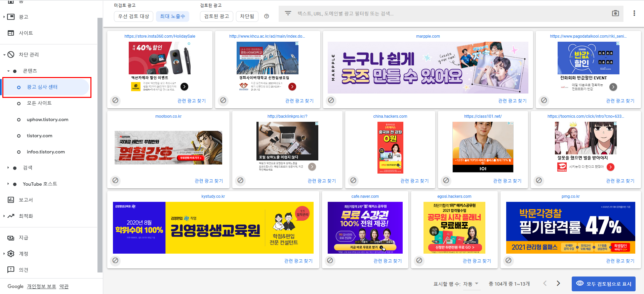The height and width of the screenshot is (294, 644).
Task: Expand the 검색 tree node
Action: click(8, 168)
